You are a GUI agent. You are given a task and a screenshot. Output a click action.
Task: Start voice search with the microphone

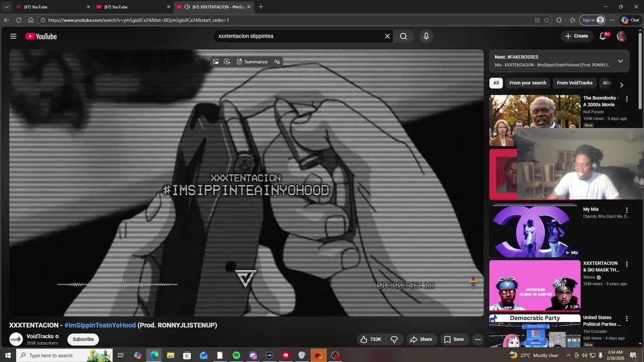[x=426, y=36]
